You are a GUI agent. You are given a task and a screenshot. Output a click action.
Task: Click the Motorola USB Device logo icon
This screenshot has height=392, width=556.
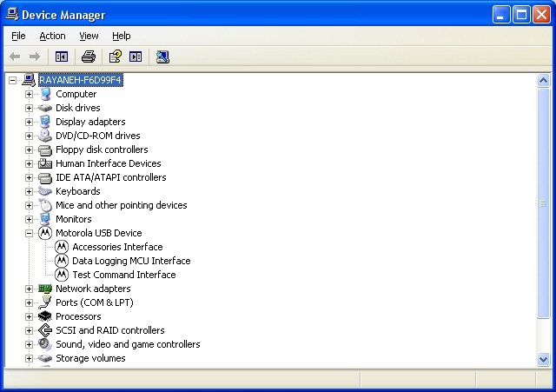[45, 233]
